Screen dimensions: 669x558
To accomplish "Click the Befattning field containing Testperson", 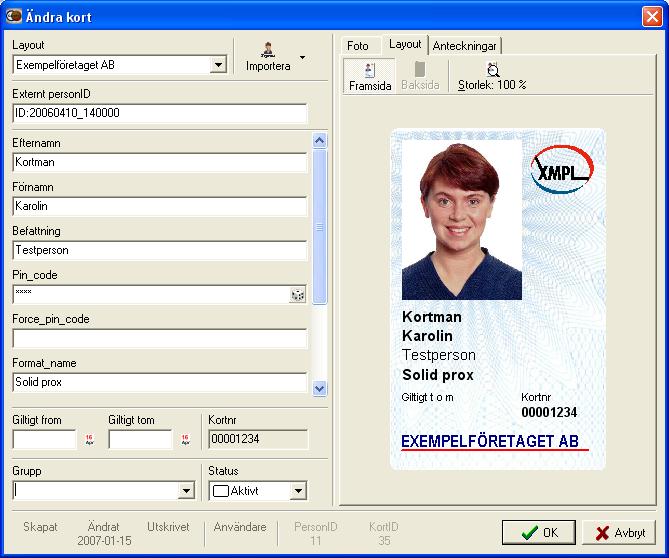I will [160, 250].
